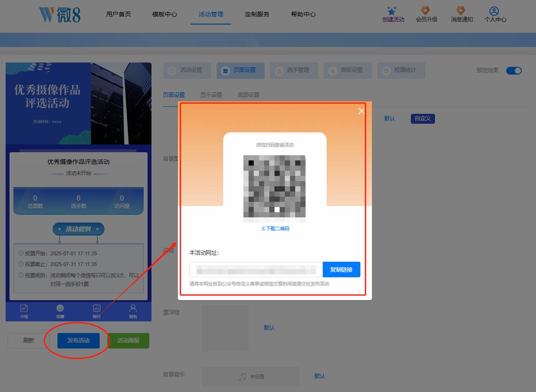Tap 报名 icon in phone preview
This screenshot has width=536, height=392.
click(x=133, y=309)
